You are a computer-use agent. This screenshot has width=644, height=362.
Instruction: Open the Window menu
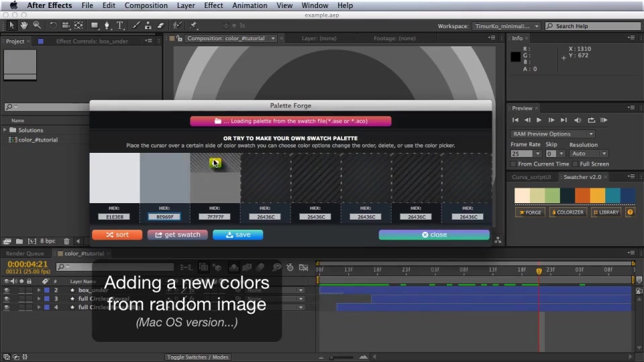coord(315,5)
